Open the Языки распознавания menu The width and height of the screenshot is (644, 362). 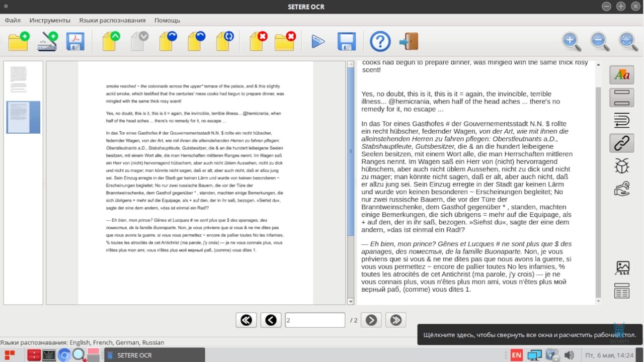click(x=112, y=20)
